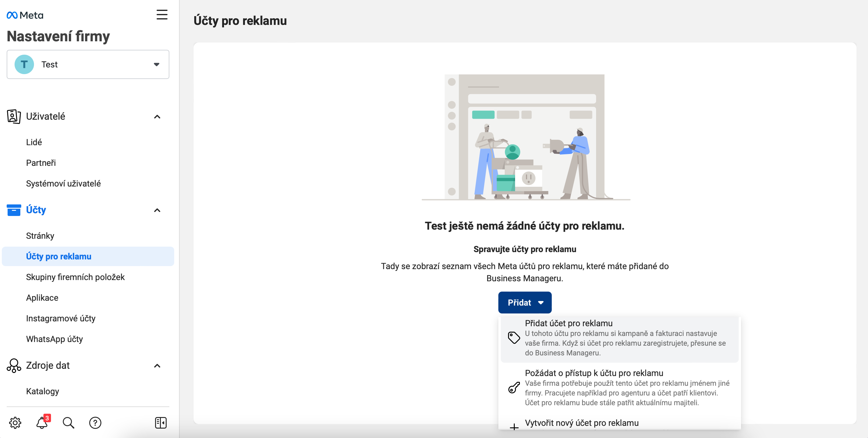Open WhatsApp účty in sidebar
Image resolution: width=868 pixels, height=438 pixels.
(55, 339)
